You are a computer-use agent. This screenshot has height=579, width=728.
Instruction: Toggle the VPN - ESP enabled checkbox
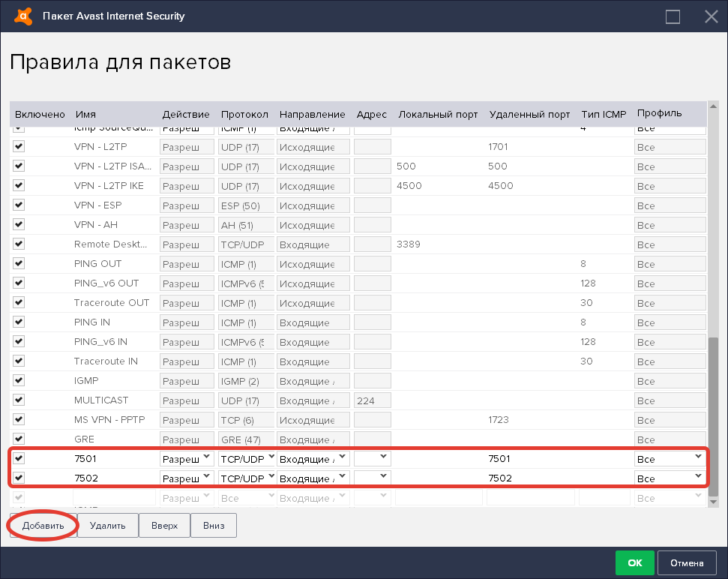click(19, 205)
